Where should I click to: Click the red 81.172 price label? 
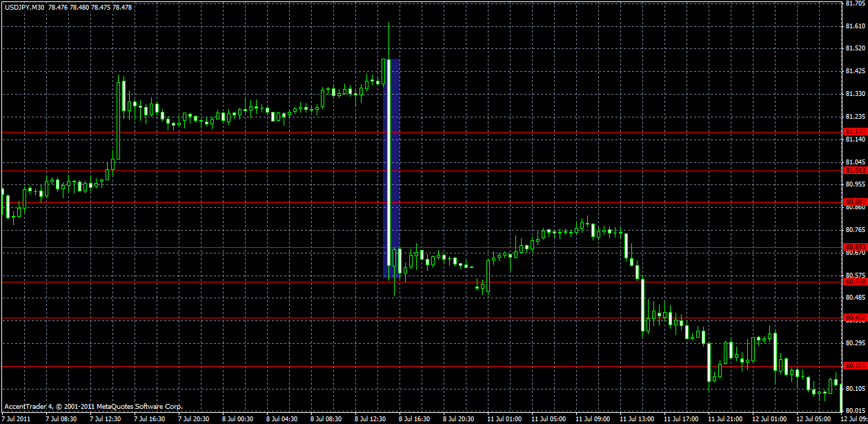[x=856, y=130]
